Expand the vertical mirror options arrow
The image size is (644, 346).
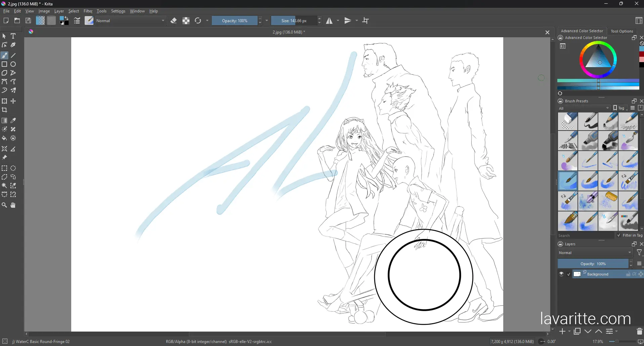click(357, 20)
